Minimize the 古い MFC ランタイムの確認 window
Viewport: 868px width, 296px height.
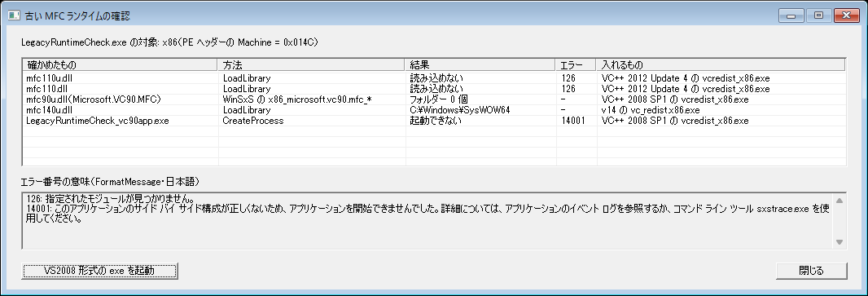point(791,15)
